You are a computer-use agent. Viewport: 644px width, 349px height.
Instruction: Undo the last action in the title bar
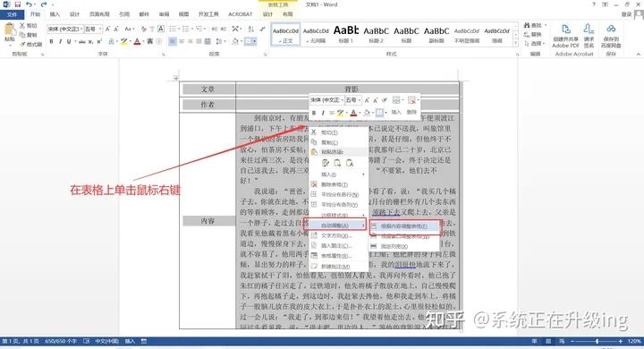click(29, 4)
